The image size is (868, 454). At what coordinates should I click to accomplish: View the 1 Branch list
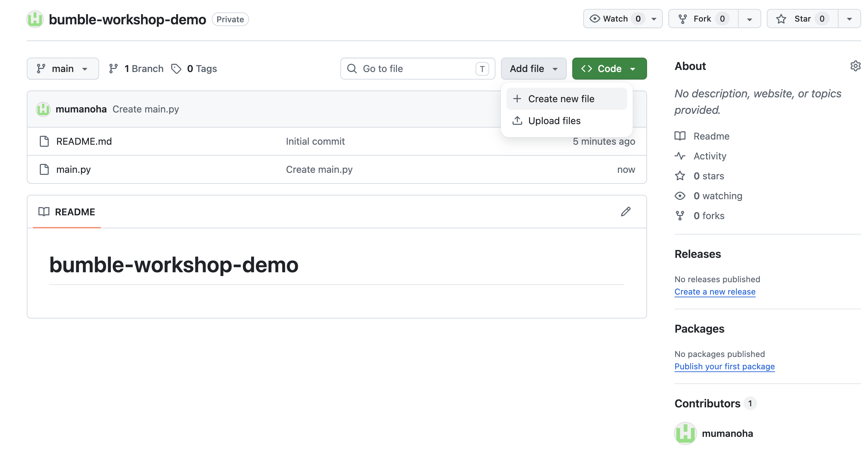[x=136, y=69]
